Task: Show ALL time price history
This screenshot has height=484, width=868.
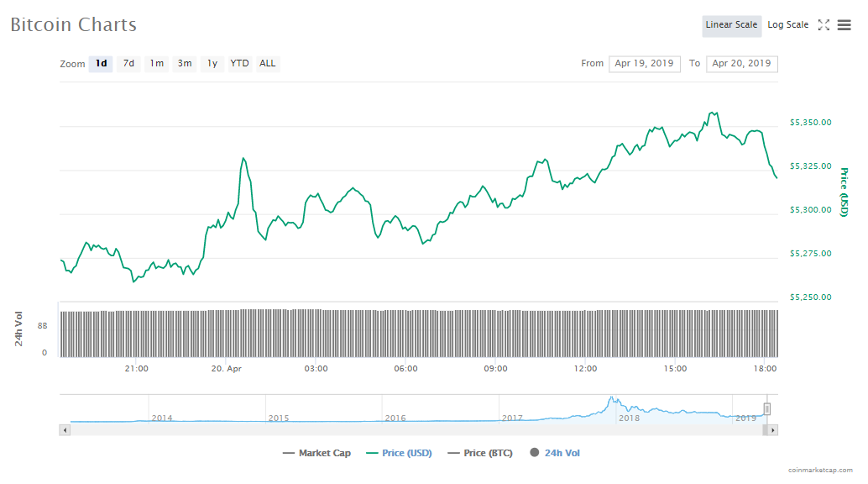Action: coord(267,64)
